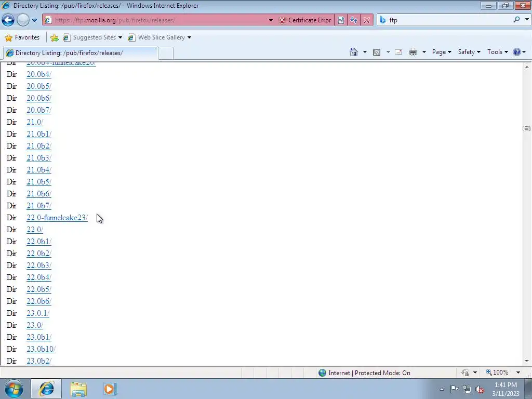The height and width of the screenshot is (399, 532).
Task: Select the Directory Listing tab
Action: (81, 53)
